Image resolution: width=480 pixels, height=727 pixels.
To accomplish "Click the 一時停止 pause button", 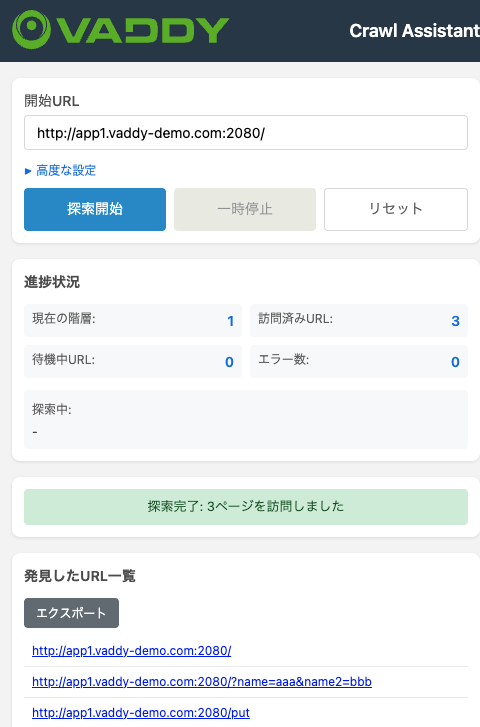I will 245,209.
